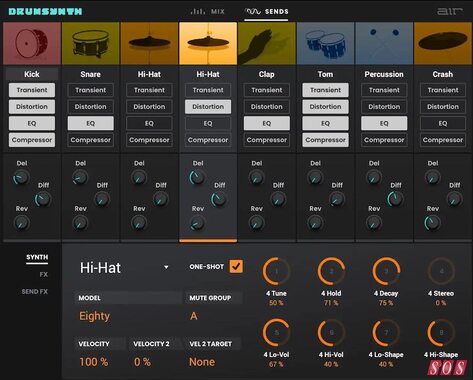Open the Send FX section tab

point(35,291)
